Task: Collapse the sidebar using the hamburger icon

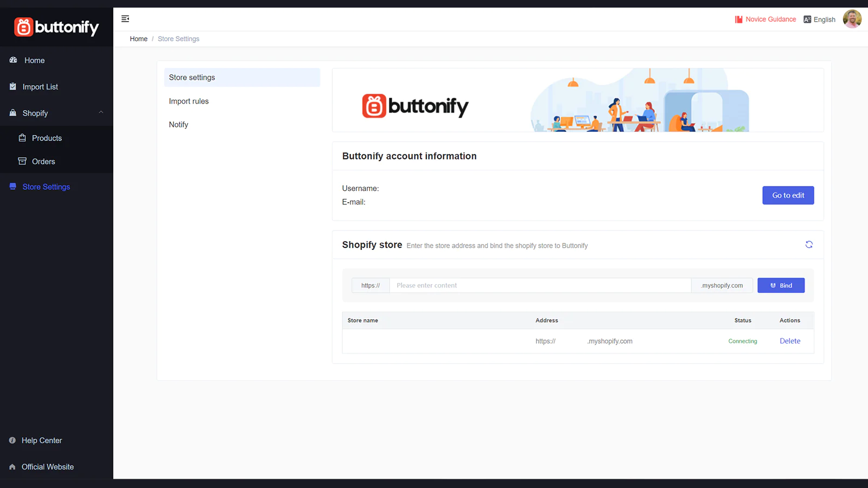Action: 125,19
